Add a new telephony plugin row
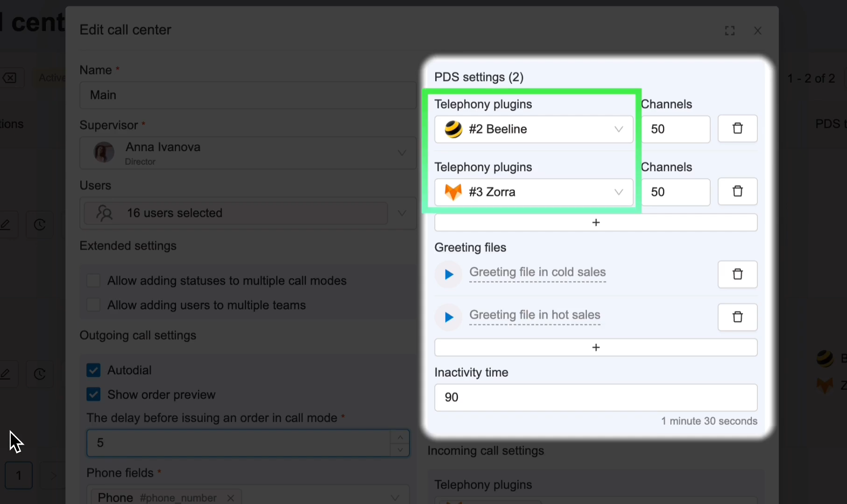 596,223
